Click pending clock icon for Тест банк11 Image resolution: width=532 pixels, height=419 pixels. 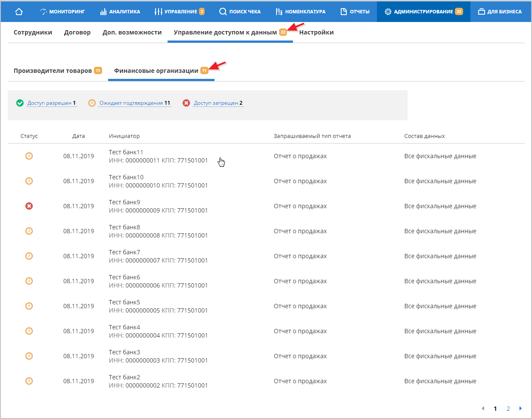[29, 156]
